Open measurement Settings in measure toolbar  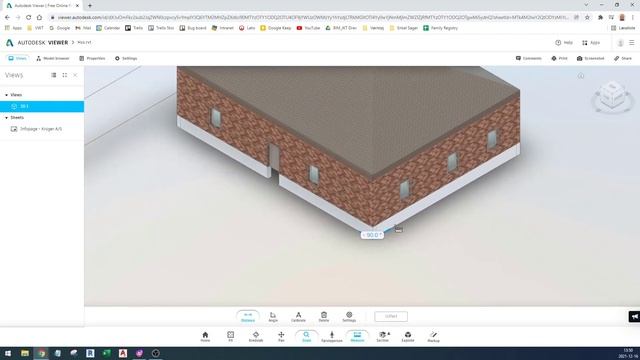tap(349, 317)
